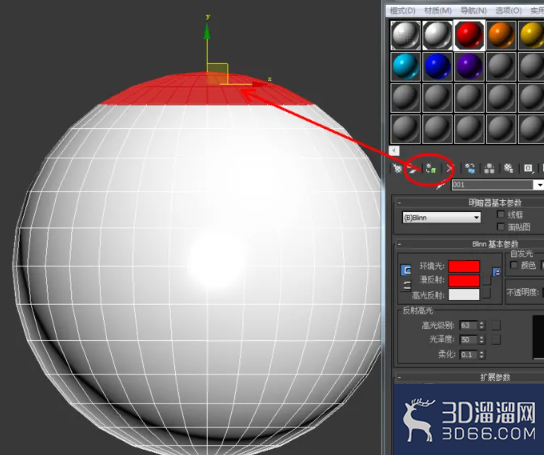
Task: Click the Material ID Channel icon
Action: [x=528, y=169]
